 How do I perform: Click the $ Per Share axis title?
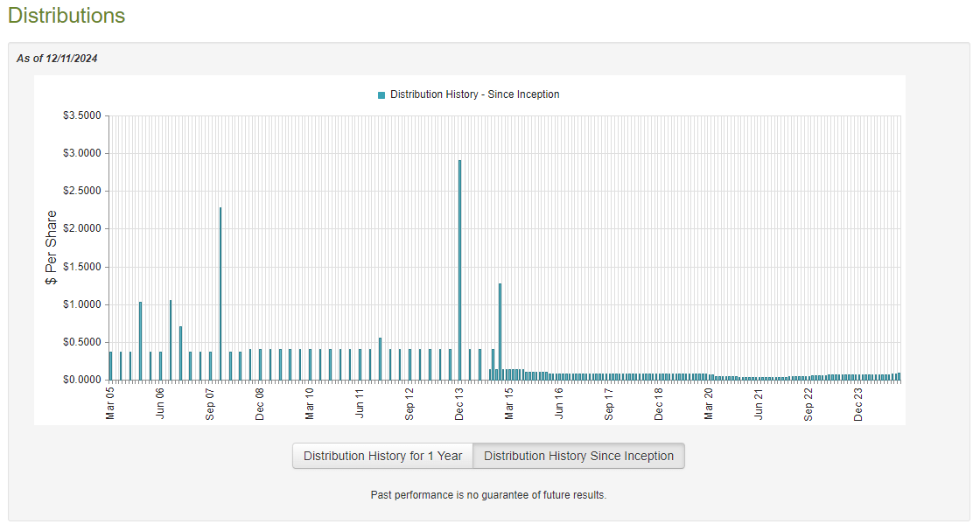click(51, 248)
